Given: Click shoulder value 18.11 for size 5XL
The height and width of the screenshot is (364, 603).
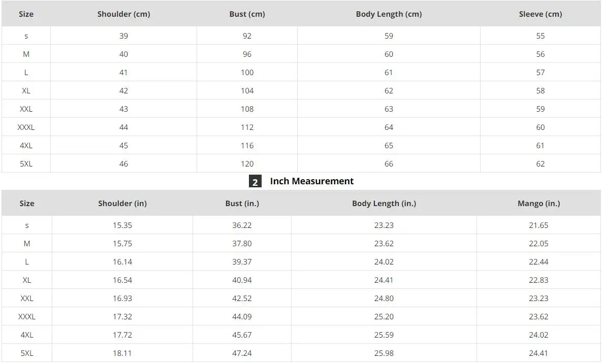Looking at the screenshot, I should pyautogui.click(x=122, y=353).
